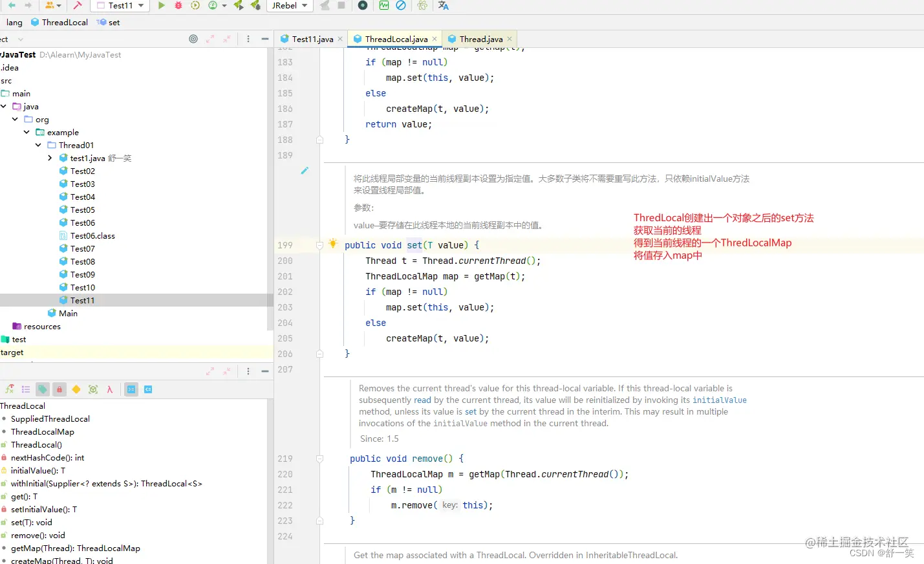Image resolution: width=924 pixels, height=564 pixels.
Task: Click the ThreadLocal breadcrumb
Action: point(59,22)
